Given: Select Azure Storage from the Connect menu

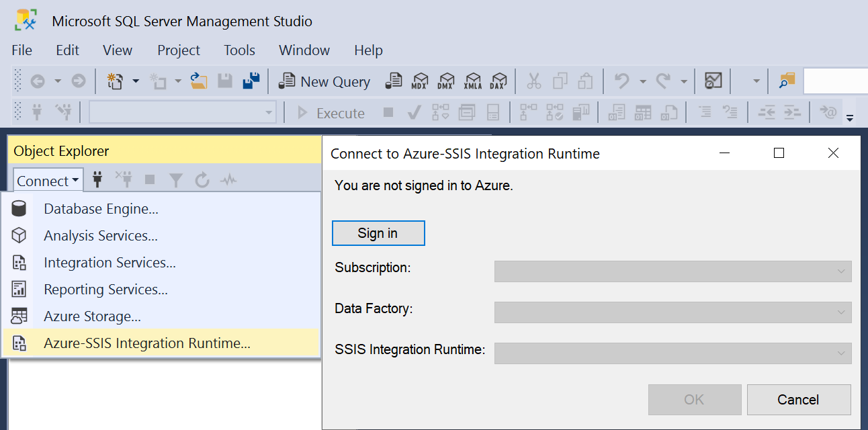Looking at the screenshot, I should 92,316.
